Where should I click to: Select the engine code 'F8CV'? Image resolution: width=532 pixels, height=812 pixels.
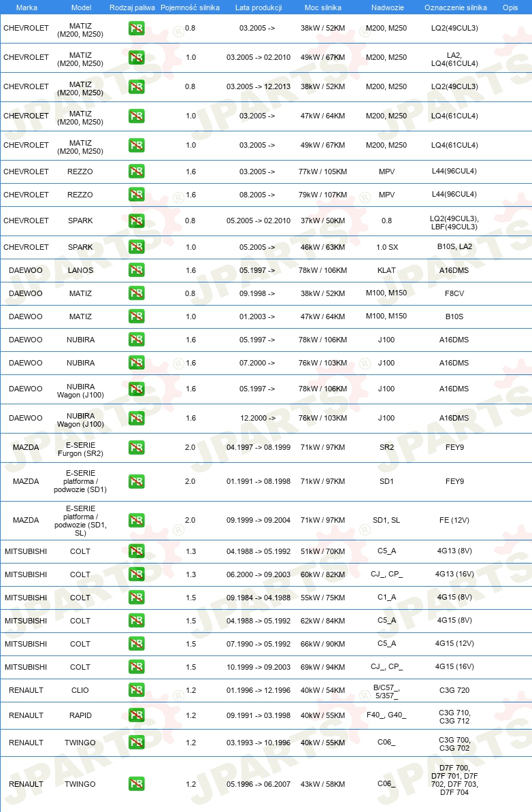[454, 293]
